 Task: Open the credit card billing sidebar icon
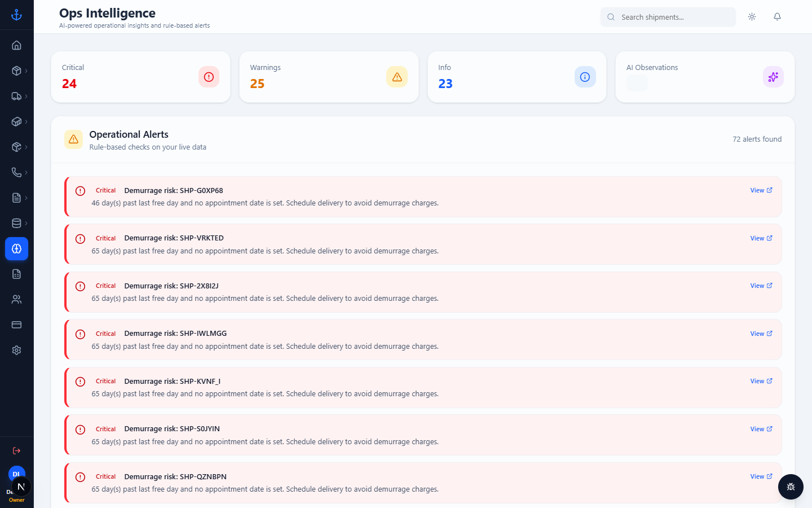[x=16, y=325]
